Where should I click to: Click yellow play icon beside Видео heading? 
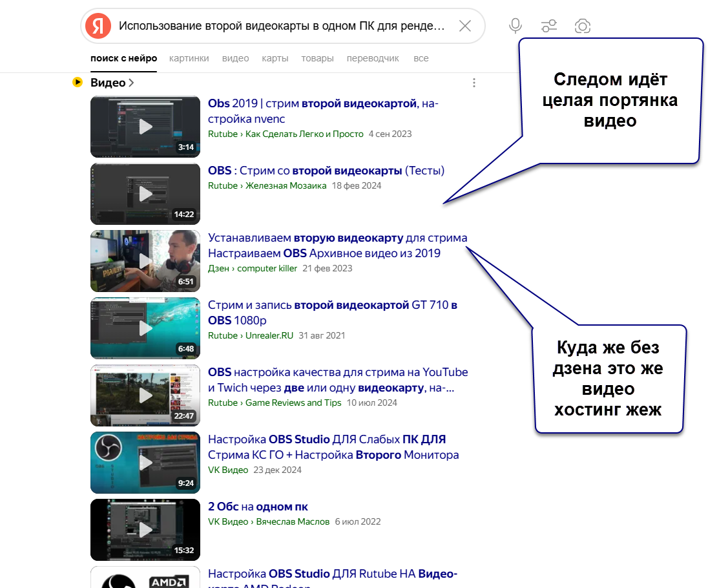[78, 83]
